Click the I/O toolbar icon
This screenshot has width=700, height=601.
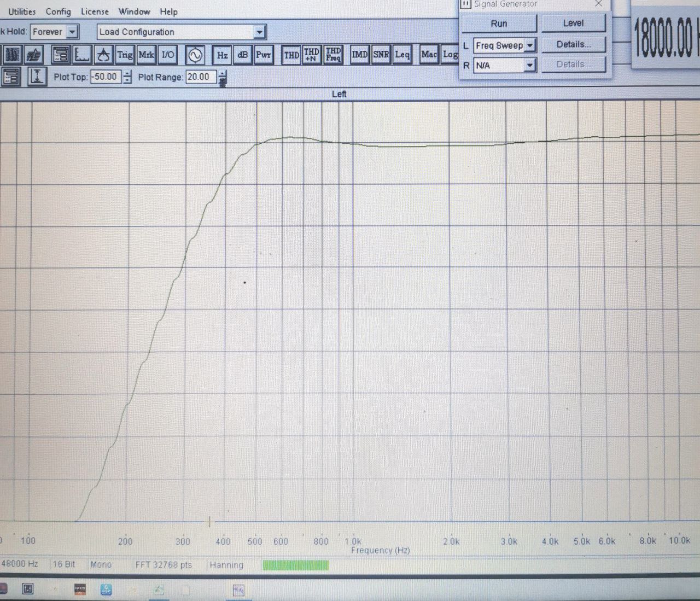point(168,55)
